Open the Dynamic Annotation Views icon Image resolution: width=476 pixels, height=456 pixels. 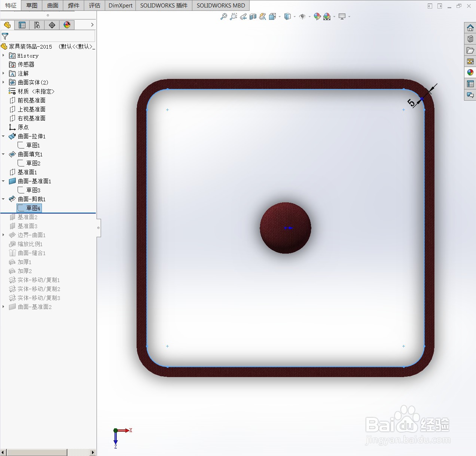click(x=263, y=16)
